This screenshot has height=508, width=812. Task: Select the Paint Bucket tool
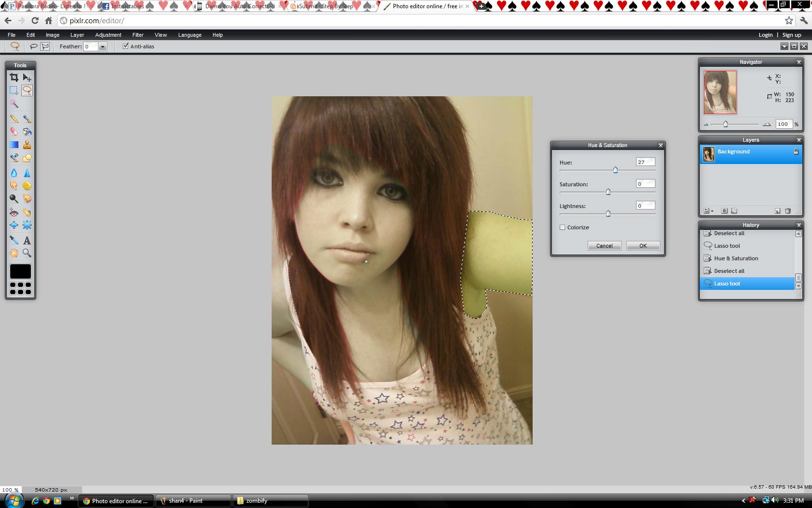pos(27,132)
